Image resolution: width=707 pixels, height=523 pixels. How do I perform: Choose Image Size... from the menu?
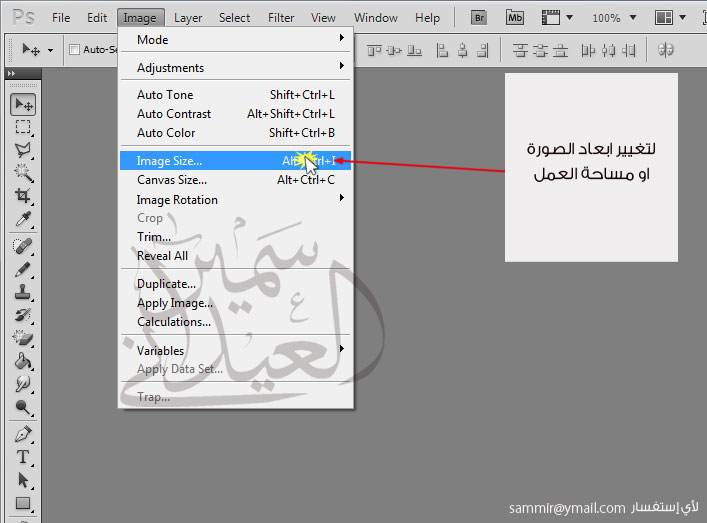pos(236,161)
